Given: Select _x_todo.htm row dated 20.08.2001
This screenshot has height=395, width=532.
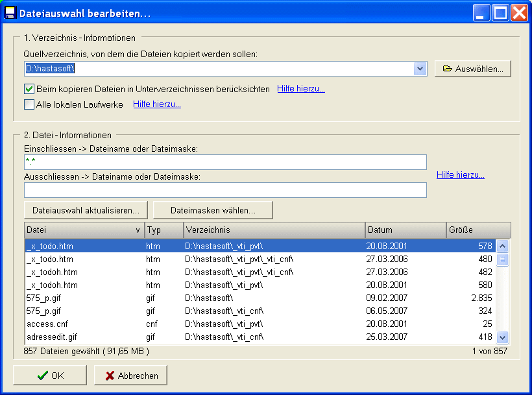Looking at the screenshot, I should click(x=260, y=246).
